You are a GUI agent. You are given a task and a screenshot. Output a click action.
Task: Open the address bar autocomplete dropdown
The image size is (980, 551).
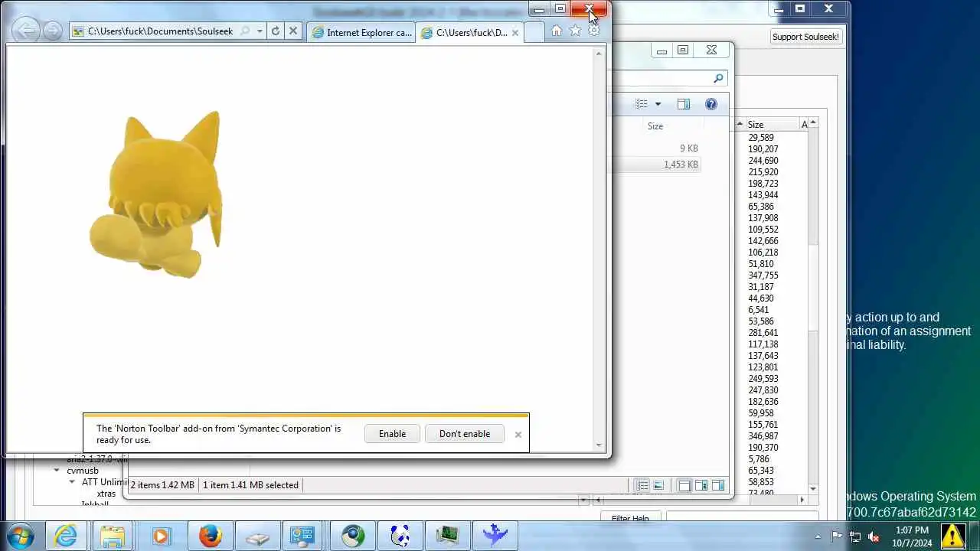click(260, 31)
